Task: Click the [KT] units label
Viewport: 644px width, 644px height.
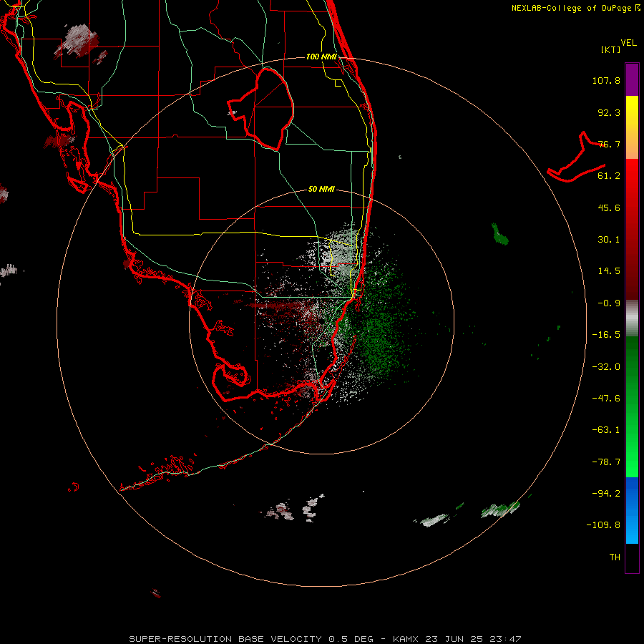Action: point(611,49)
